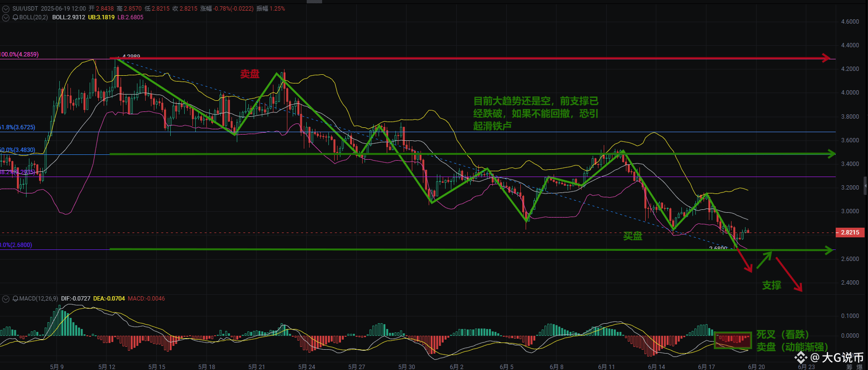Select the 50.0%(3.4830) Fibonacci level label

18,150
